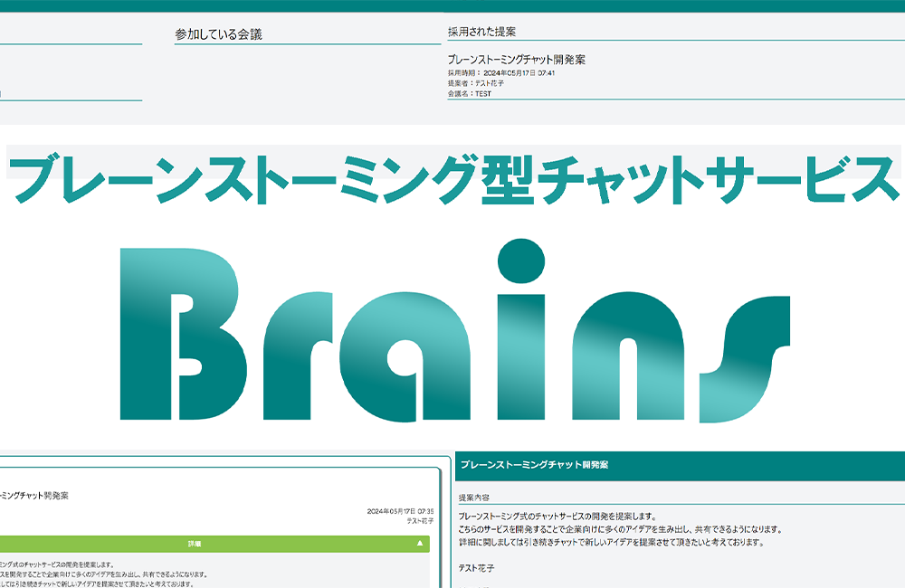Image resolution: width=905 pixels, height=588 pixels.
Task: Click the ブレーンストーミング型チャットサービス headline
Action: coord(453,177)
